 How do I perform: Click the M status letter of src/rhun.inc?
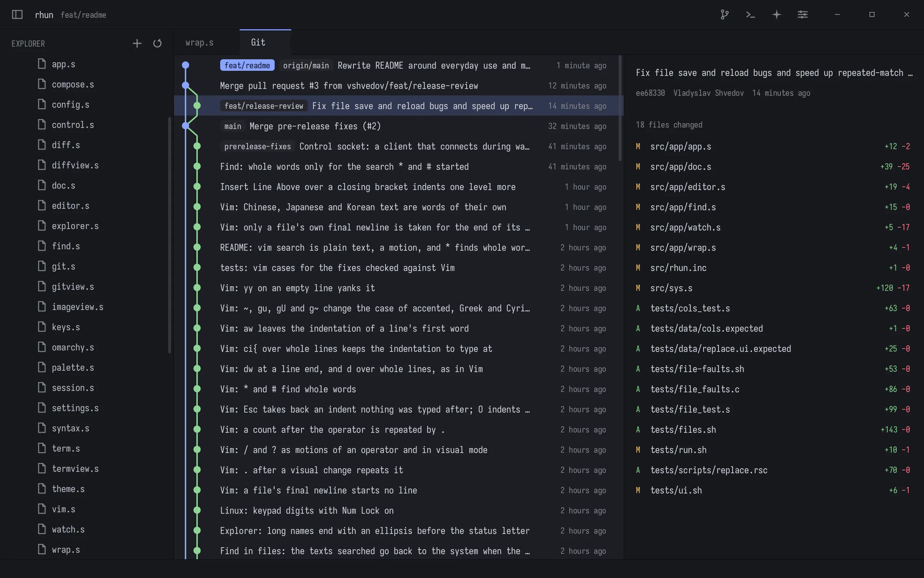coord(638,268)
